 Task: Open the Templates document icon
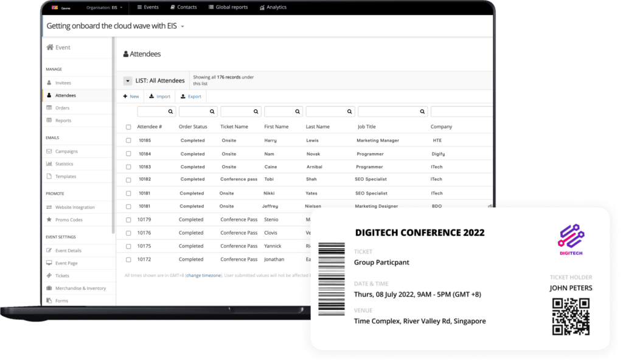(x=49, y=177)
